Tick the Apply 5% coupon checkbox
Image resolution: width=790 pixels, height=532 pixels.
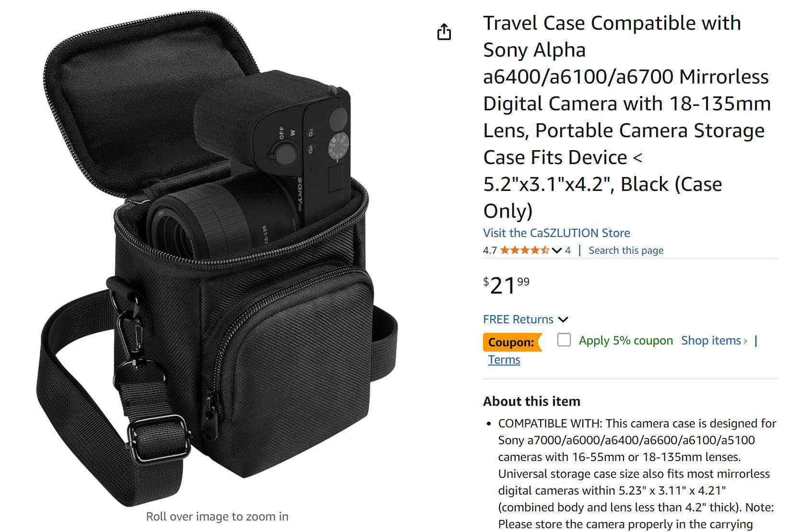pyautogui.click(x=564, y=340)
